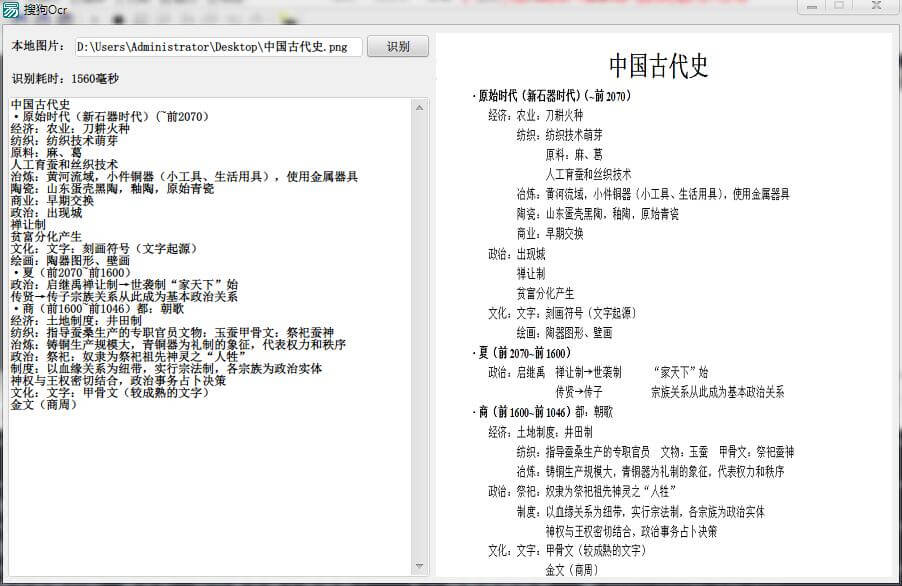Click the 识别耗时 1560毫秒 status text
The height and width of the screenshot is (586, 902).
[x=65, y=78]
